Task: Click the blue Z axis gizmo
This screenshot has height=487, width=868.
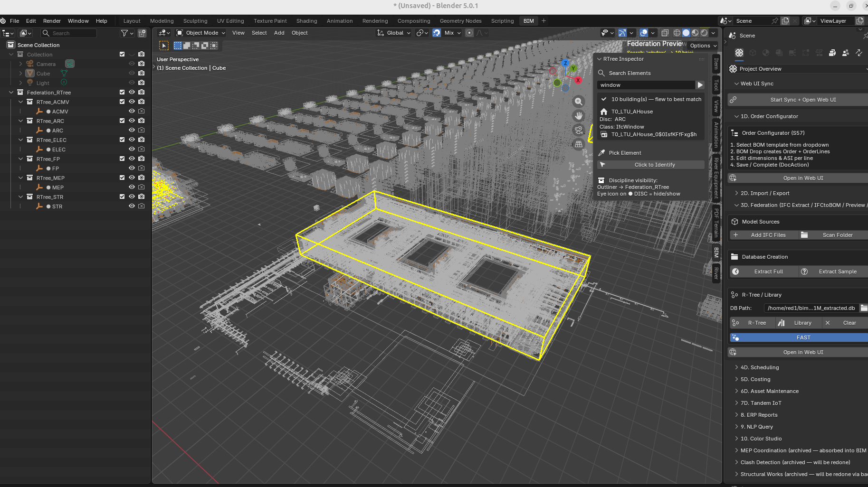Action: [x=565, y=63]
